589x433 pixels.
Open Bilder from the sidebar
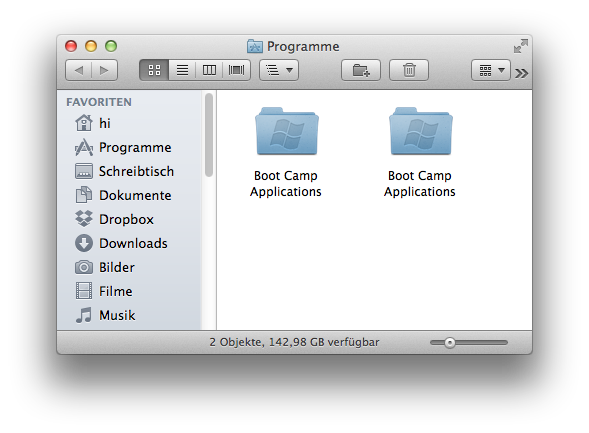[x=129, y=267]
